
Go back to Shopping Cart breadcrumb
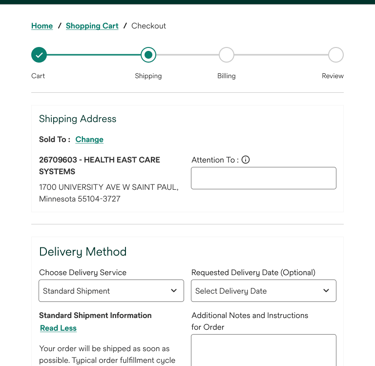coord(92,26)
